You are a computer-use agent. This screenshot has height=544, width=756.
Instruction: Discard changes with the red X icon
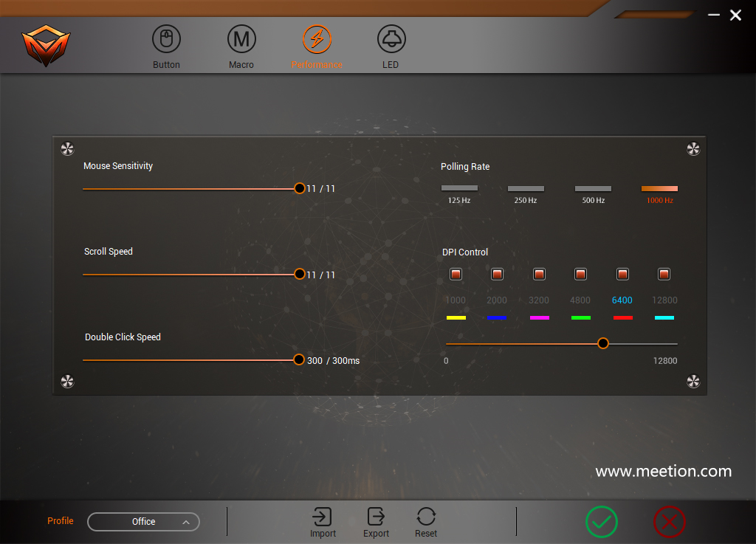(x=670, y=521)
